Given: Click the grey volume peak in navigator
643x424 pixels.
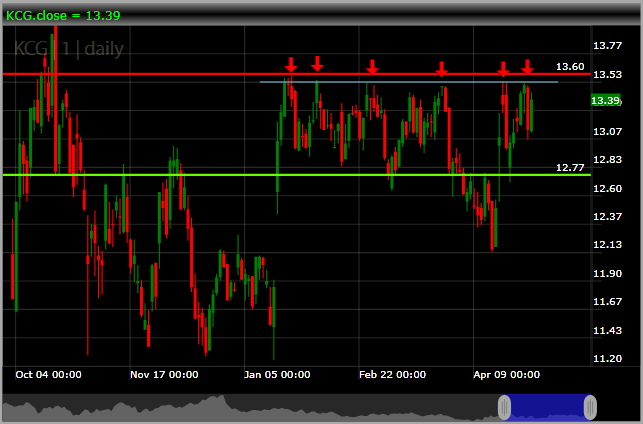Looking at the screenshot, I should coord(223,399).
